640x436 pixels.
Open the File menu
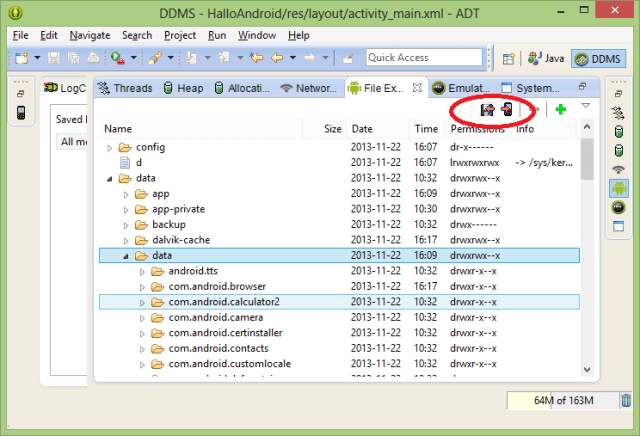tap(20, 36)
